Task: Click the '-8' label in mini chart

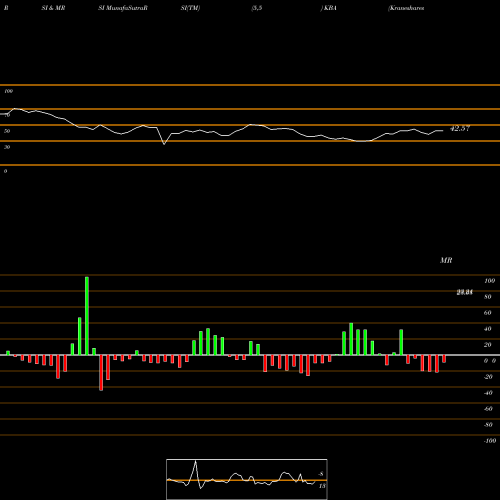Action: pyautogui.click(x=321, y=474)
